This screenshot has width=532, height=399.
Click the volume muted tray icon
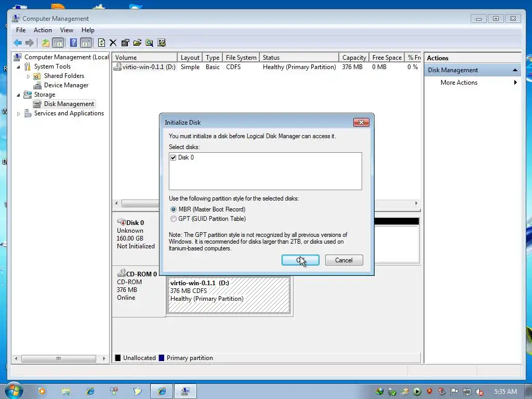[x=480, y=392]
